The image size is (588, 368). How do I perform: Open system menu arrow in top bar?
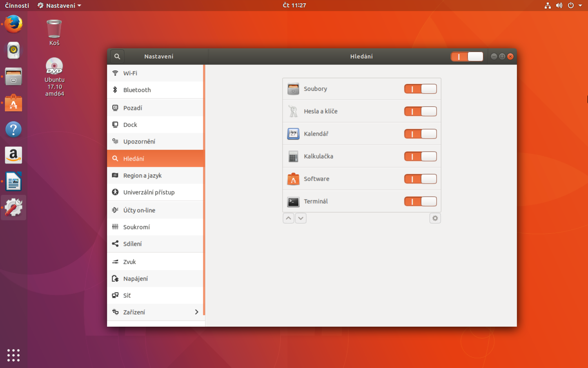(580, 5)
